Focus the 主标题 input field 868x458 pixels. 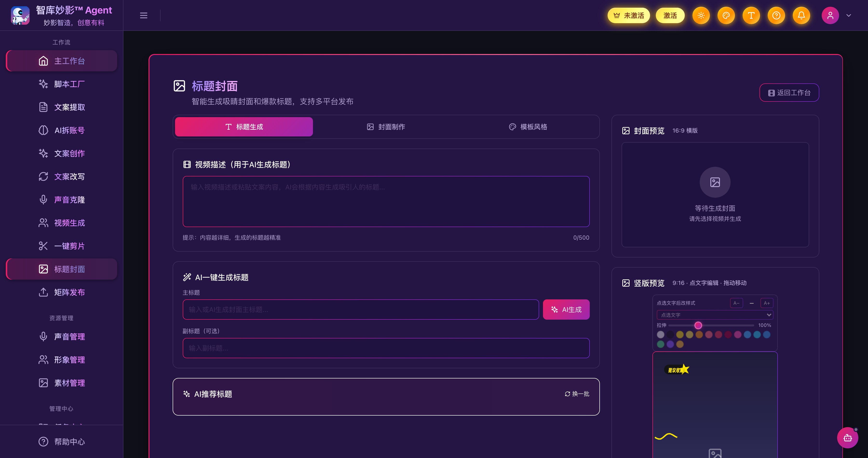360,310
